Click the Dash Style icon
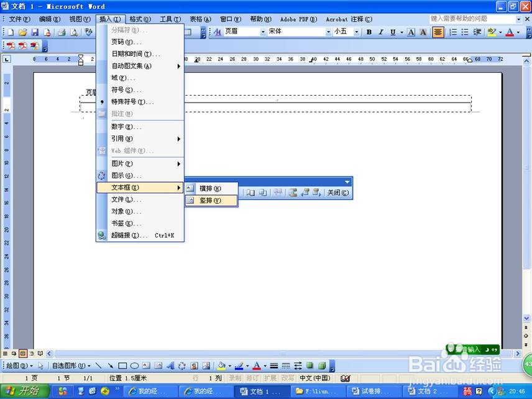The image size is (532, 399). [x=286, y=365]
